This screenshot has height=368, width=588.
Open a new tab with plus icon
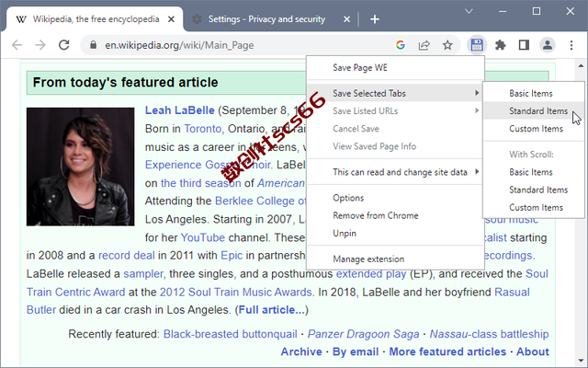tap(375, 19)
